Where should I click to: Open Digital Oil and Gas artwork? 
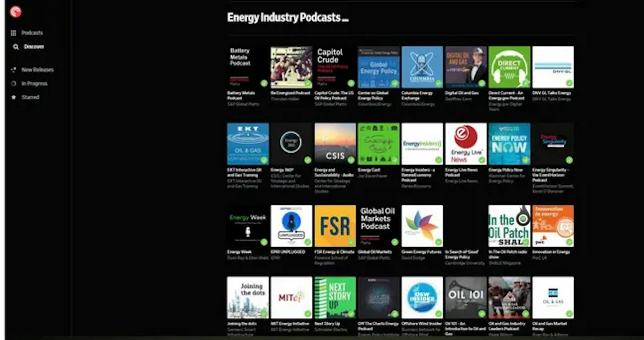(466, 67)
